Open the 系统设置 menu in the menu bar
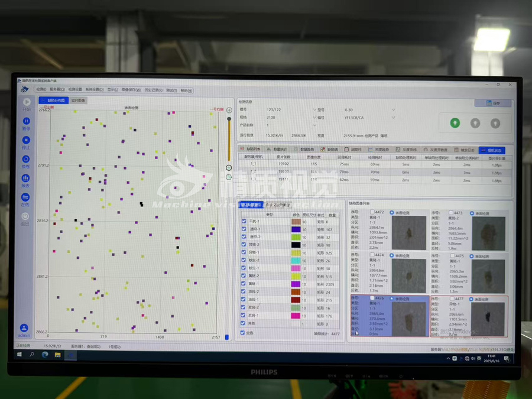Viewport: 532px width, 399px height. click(93, 90)
